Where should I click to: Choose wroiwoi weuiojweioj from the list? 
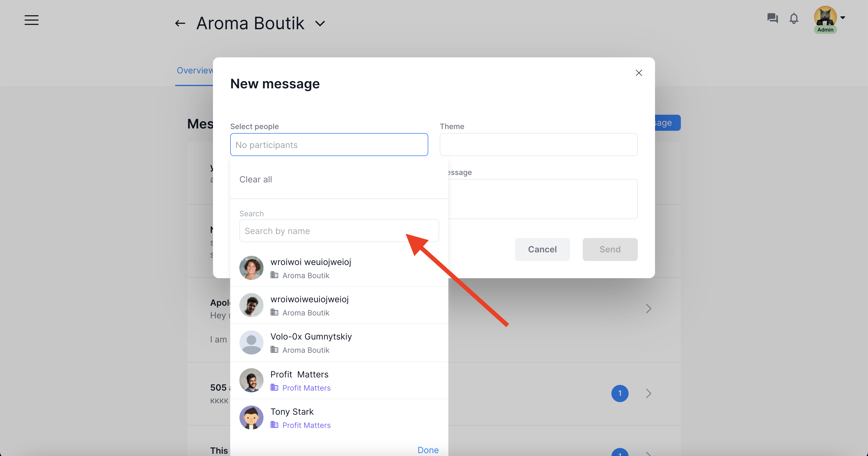(339, 268)
